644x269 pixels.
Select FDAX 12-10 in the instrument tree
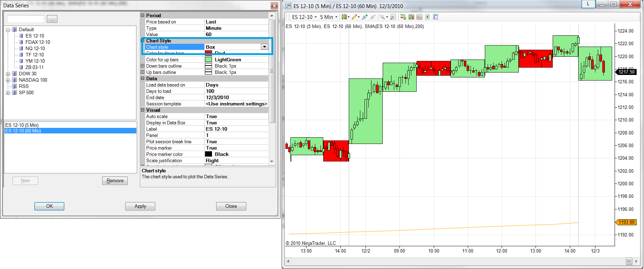coord(38,42)
